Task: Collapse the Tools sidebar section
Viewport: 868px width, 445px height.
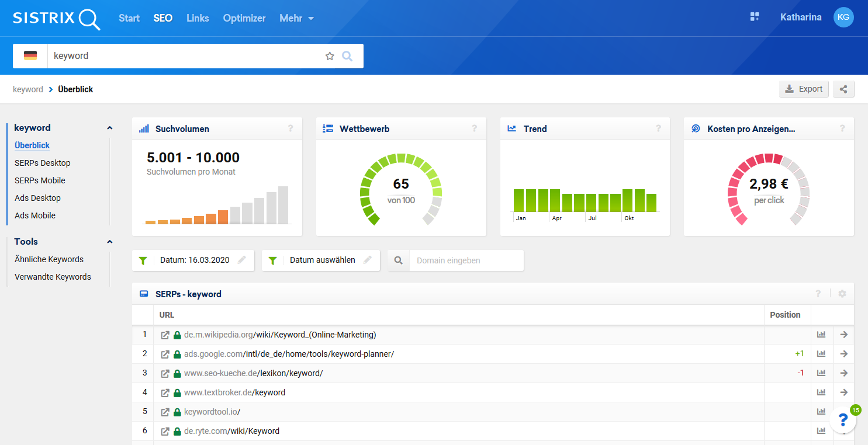Action: click(x=109, y=242)
